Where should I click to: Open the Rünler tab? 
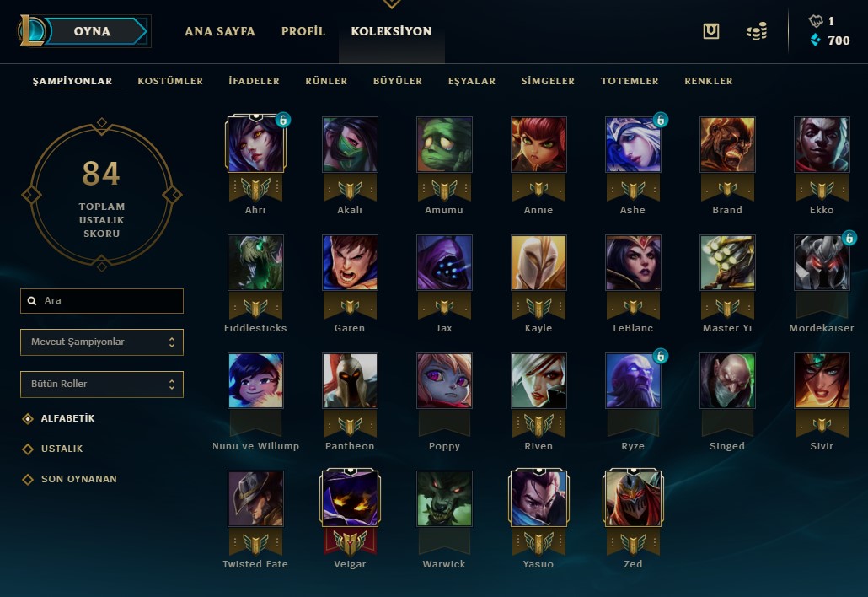tap(326, 81)
